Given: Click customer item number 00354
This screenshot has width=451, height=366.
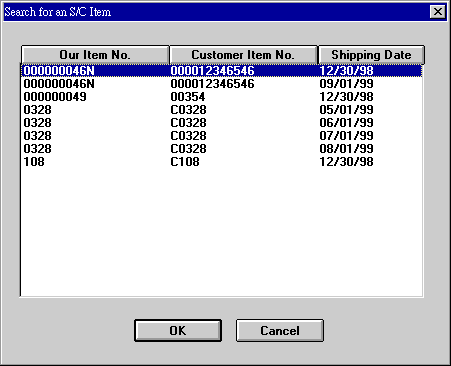Looking at the screenshot, I should (x=188, y=97).
